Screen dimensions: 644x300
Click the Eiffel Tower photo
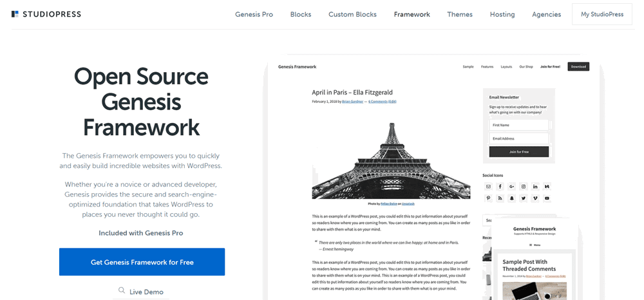coord(391,160)
